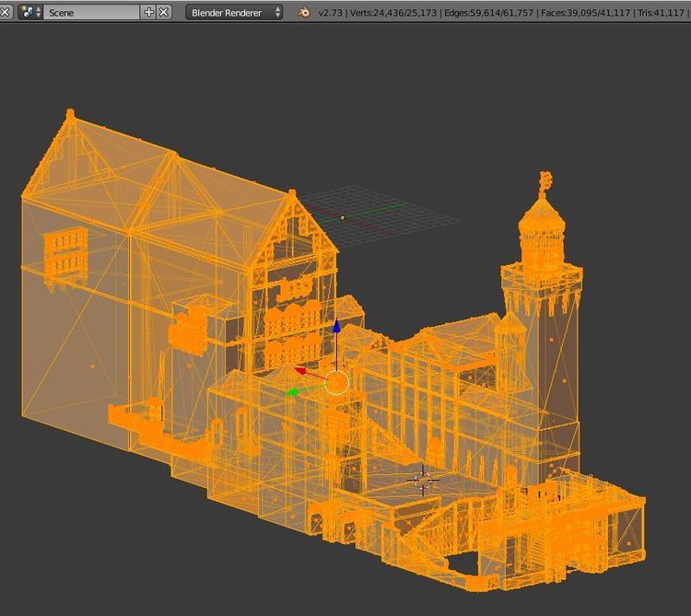Click the Verts:24,436/25,173 statistic
This screenshot has width=691, height=616.
click(x=393, y=13)
